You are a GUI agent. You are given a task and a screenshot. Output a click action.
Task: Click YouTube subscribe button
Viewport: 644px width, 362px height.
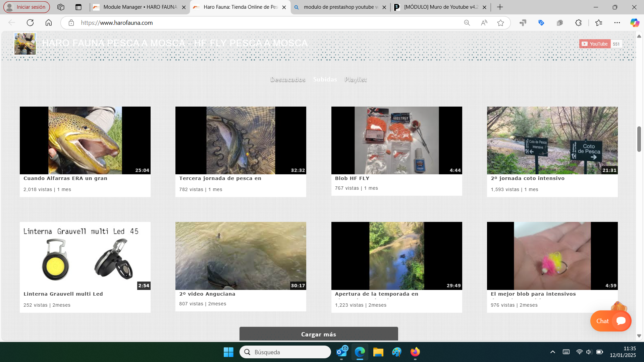[595, 44]
